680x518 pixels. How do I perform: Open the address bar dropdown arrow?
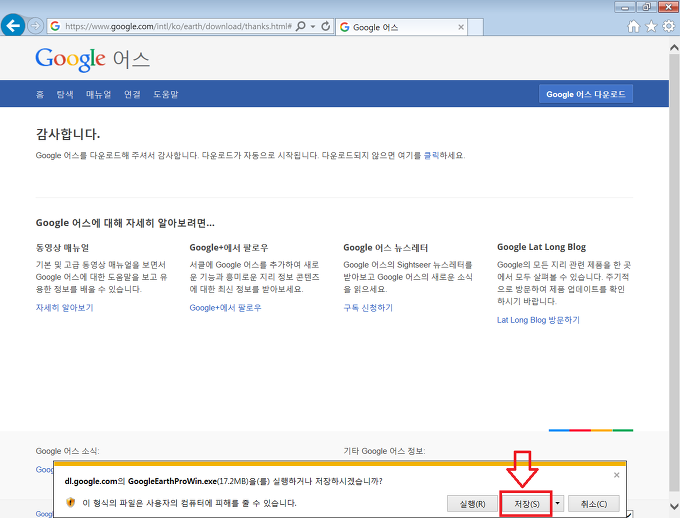click(x=313, y=26)
